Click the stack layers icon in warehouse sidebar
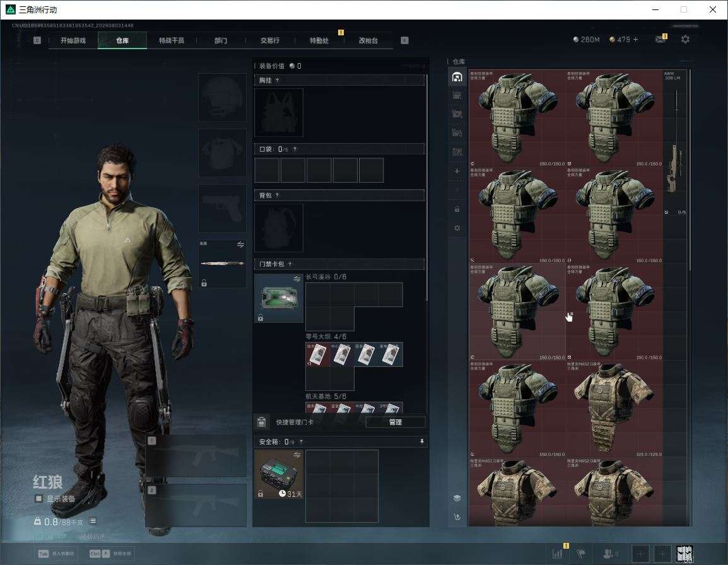This screenshot has height=565, width=728. point(457,498)
